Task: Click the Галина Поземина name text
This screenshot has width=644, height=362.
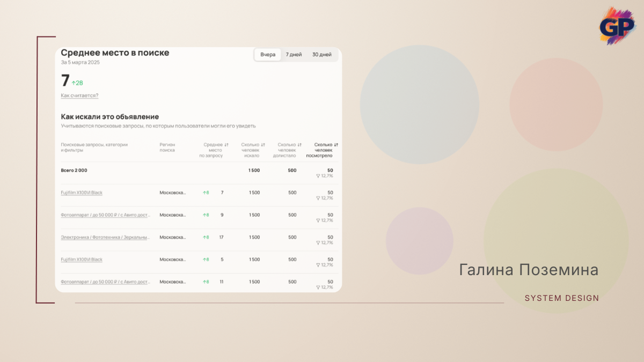Action: click(x=529, y=270)
